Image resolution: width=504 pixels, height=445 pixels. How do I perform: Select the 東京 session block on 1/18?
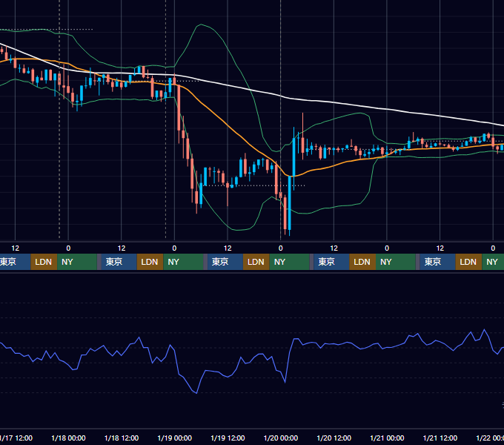coord(119,262)
